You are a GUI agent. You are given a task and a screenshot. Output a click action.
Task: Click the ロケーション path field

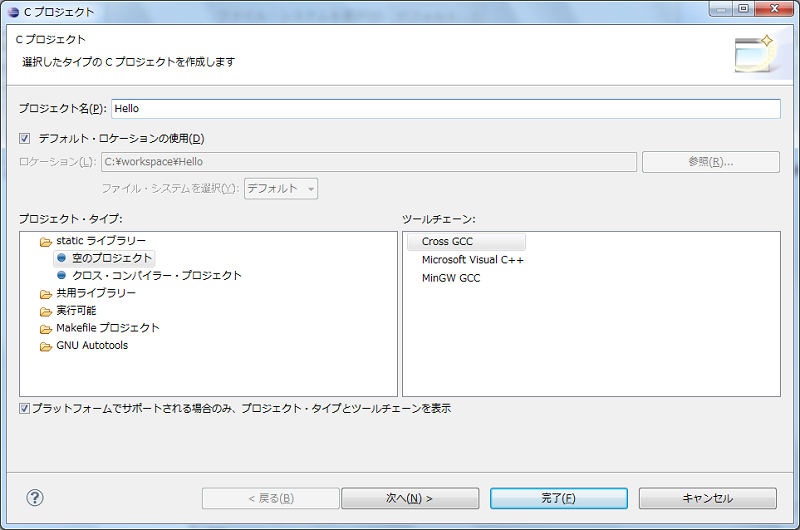click(369, 162)
